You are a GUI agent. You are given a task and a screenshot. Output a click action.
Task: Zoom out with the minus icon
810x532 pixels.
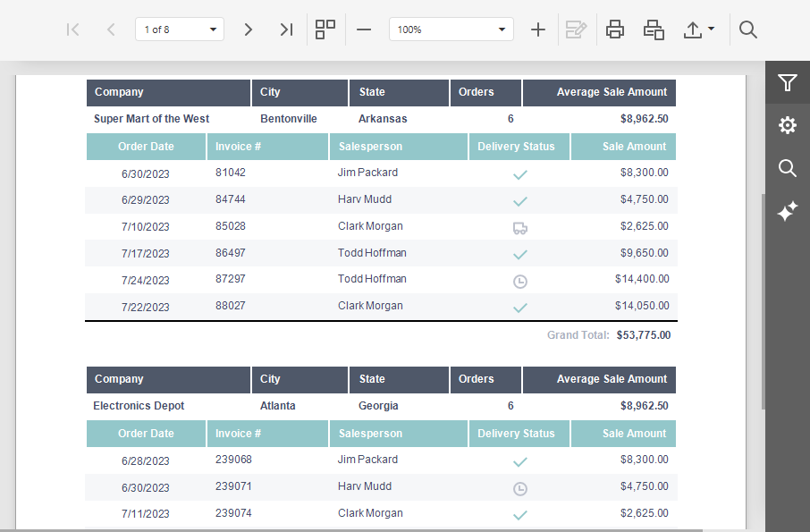[364, 30]
